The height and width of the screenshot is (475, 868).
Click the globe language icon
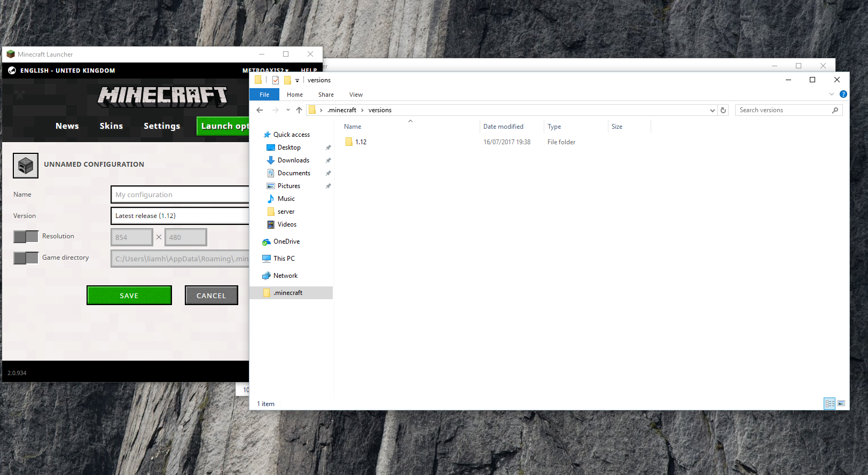point(12,71)
